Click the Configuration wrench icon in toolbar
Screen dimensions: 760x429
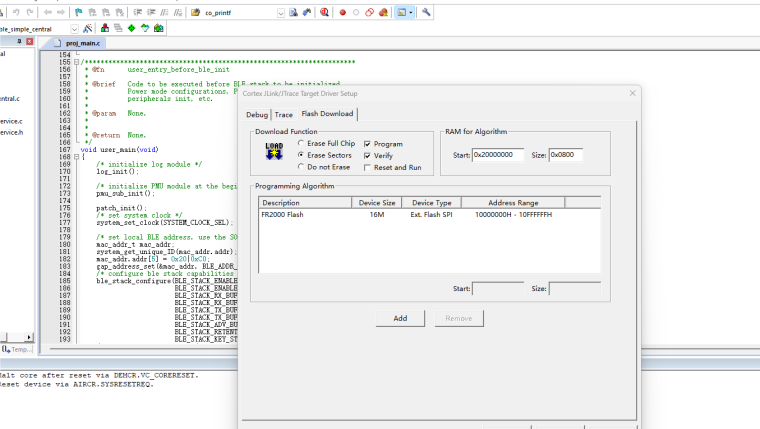426,12
